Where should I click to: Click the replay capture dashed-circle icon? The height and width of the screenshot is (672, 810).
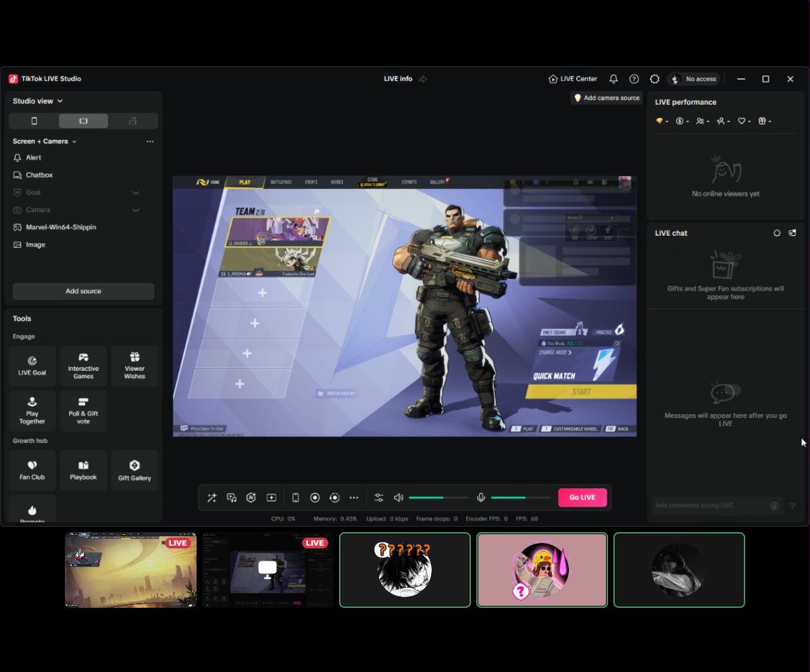[x=335, y=497]
